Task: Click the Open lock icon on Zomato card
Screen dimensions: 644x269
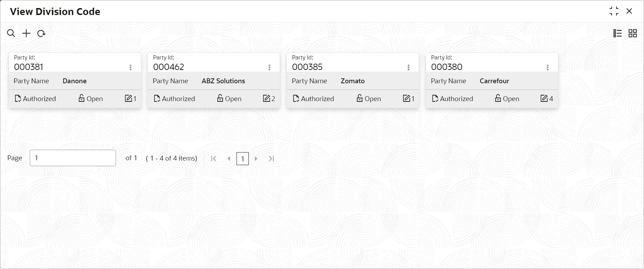Action: [x=359, y=98]
